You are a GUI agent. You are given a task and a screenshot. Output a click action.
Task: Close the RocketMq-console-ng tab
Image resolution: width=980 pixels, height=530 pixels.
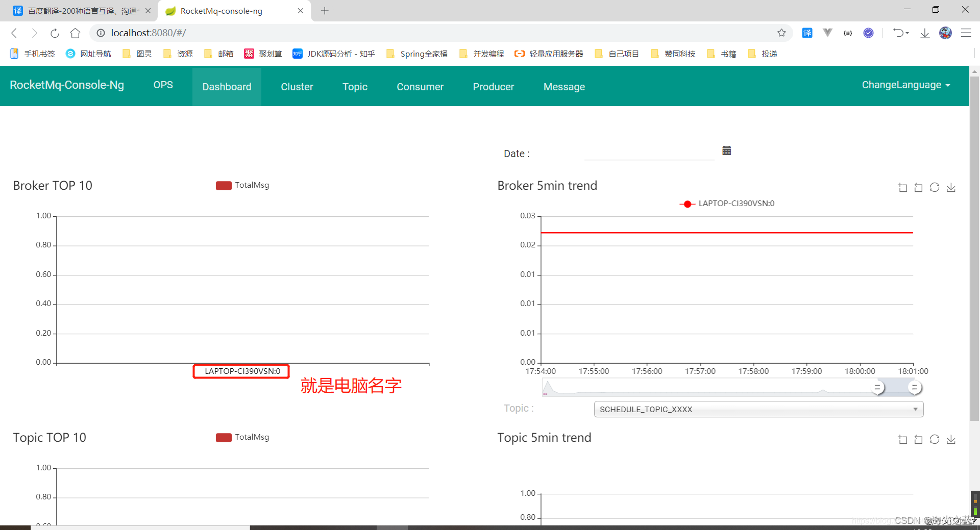[300, 11]
